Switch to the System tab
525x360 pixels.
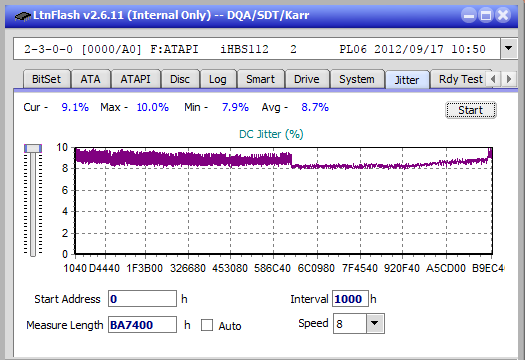point(357,79)
